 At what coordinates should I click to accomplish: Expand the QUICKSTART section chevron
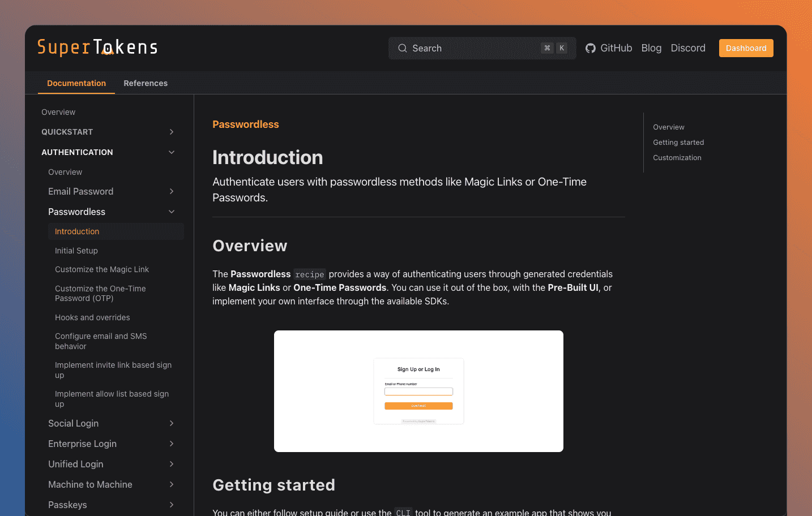click(x=172, y=132)
